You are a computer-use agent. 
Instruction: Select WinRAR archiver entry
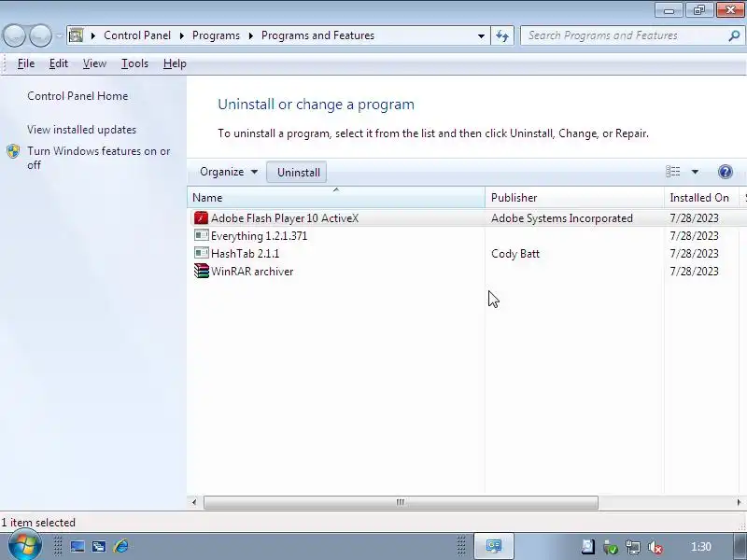coord(252,272)
